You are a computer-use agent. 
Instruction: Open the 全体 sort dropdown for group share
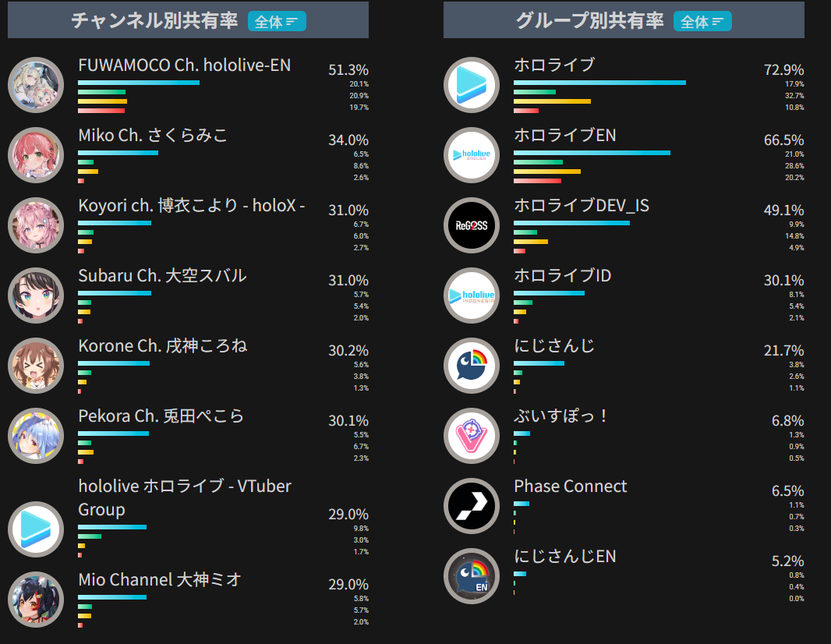[702, 21]
